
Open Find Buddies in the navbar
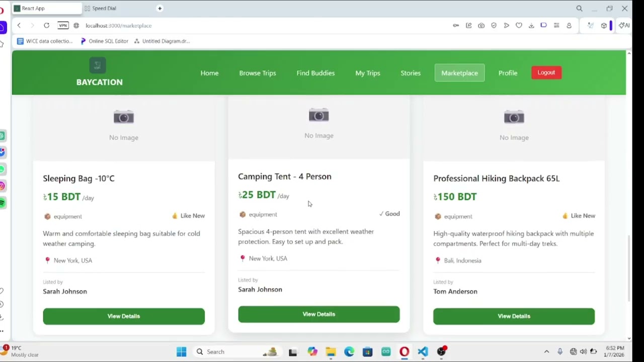pyautogui.click(x=315, y=73)
